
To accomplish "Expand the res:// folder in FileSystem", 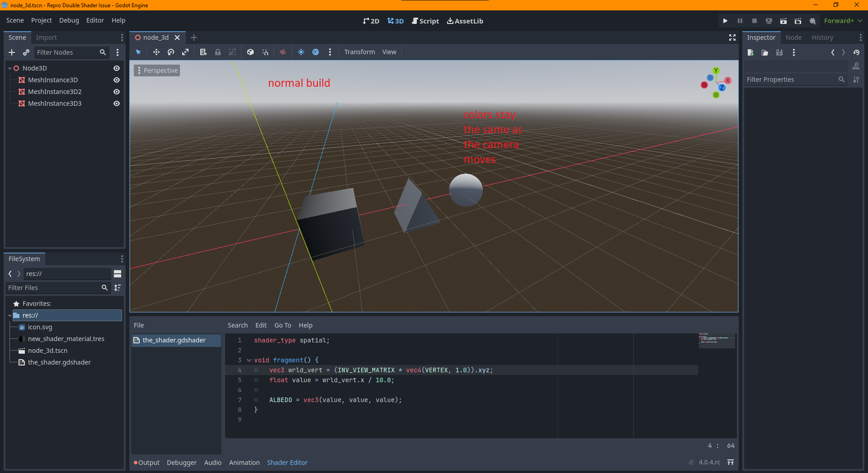I will 10,315.
